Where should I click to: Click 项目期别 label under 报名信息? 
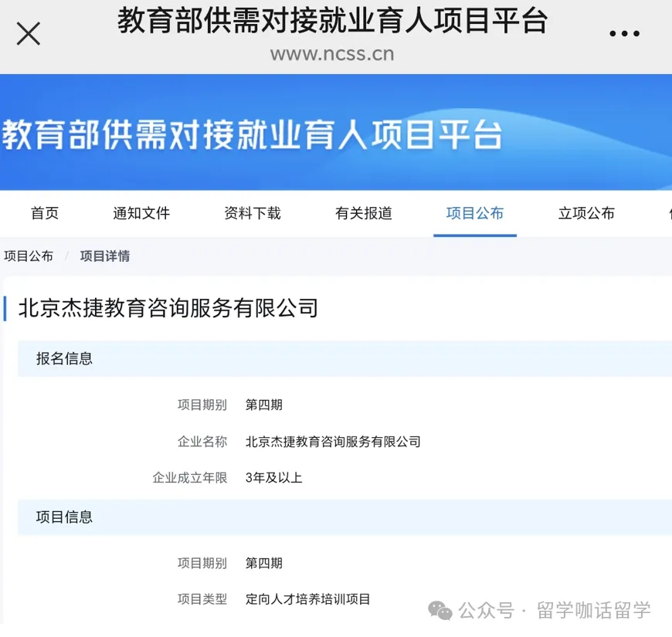pyautogui.click(x=202, y=405)
